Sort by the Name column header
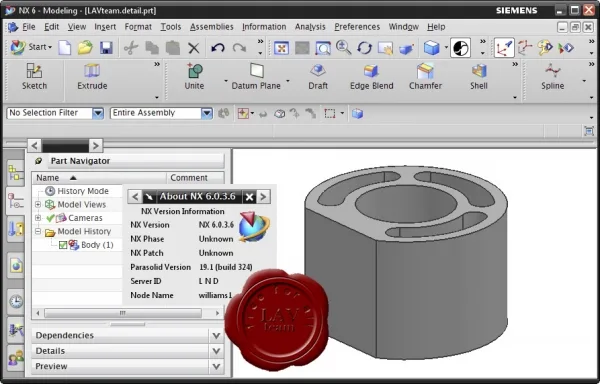This screenshot has height=384, width=600. pos(99,178)
